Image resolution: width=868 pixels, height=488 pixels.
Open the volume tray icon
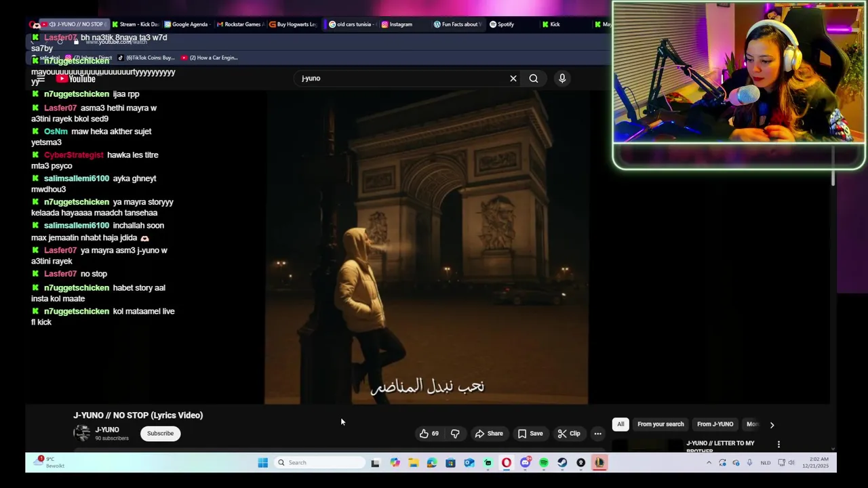pyautogui.click(x=791, y=463)
